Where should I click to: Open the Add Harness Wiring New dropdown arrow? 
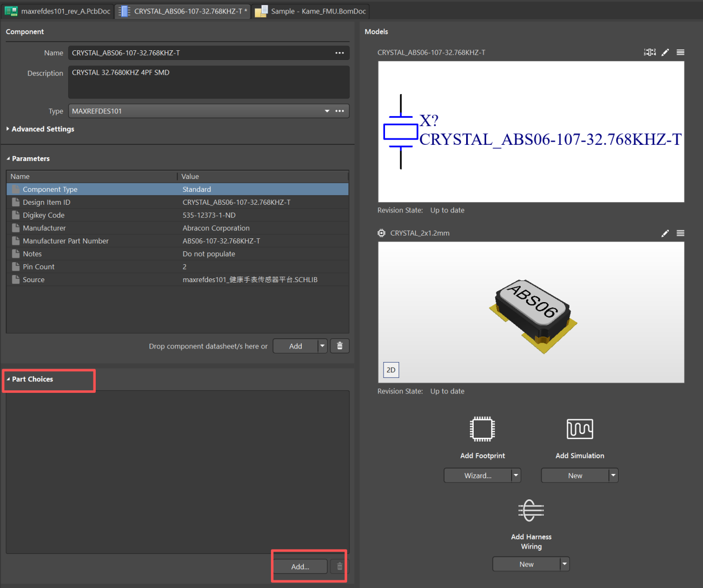click(x=565, y=564)
